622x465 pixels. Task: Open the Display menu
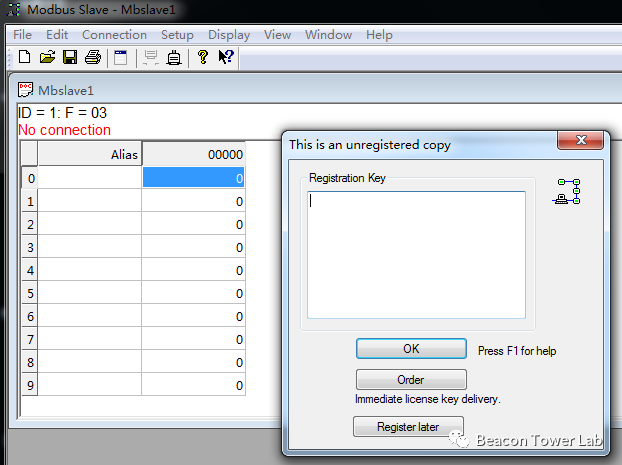229,35
